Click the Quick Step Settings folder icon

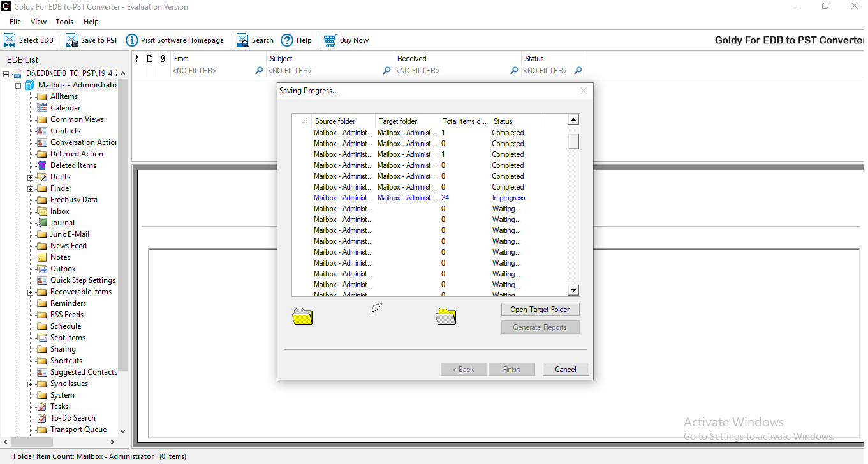[x=42, y=280]
